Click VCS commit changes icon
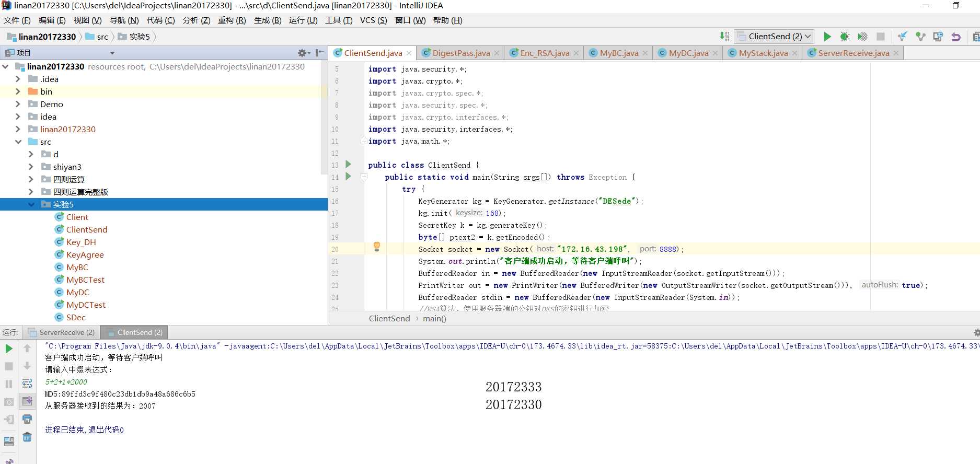The image size is (980, 464). coord(920,37)
